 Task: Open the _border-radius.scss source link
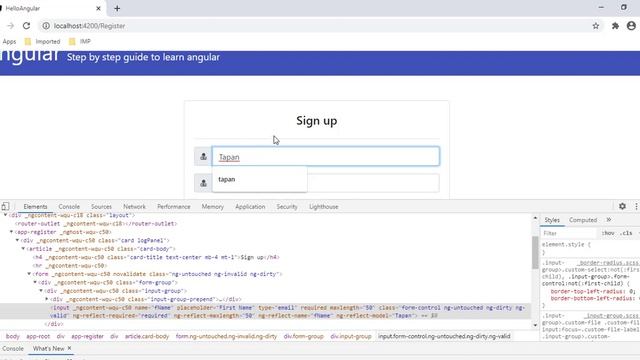[609, 263]
